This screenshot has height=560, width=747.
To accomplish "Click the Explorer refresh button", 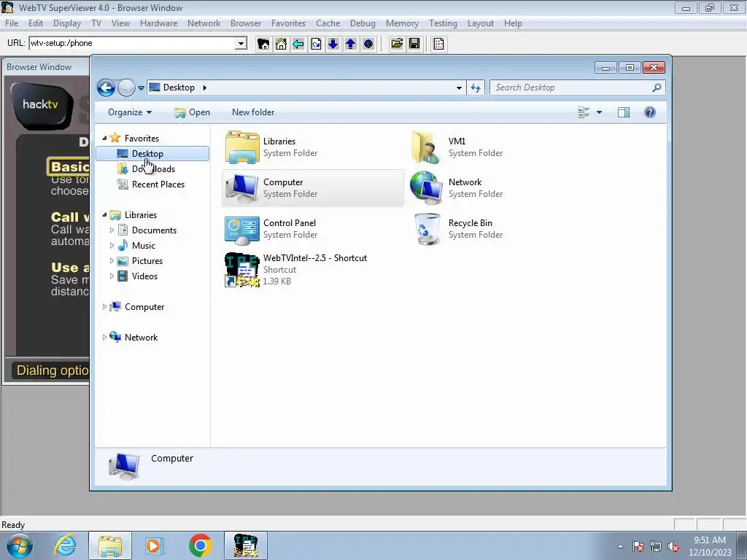I will point(476,87).
